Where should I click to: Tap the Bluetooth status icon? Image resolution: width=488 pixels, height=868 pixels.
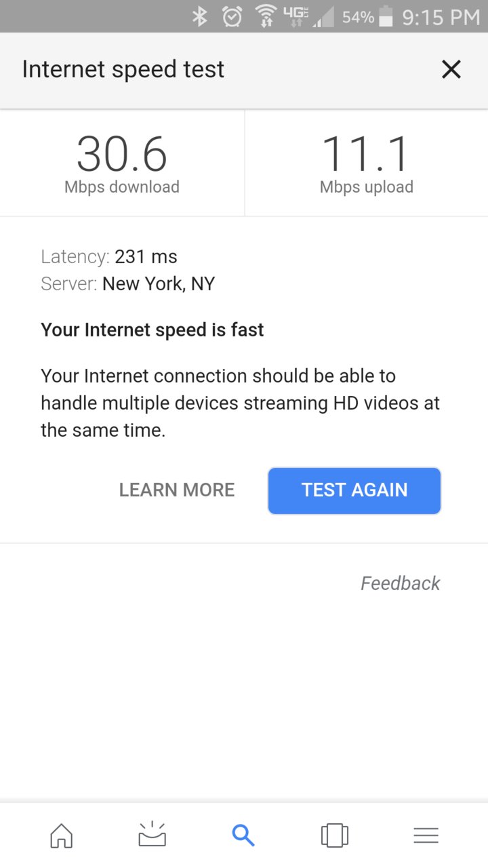(199, 16)
